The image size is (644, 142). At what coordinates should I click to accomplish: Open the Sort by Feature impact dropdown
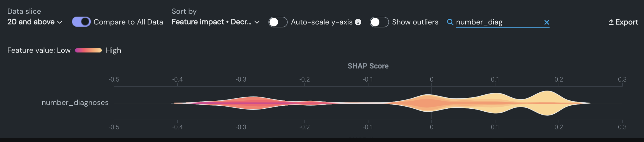point(211,22)
